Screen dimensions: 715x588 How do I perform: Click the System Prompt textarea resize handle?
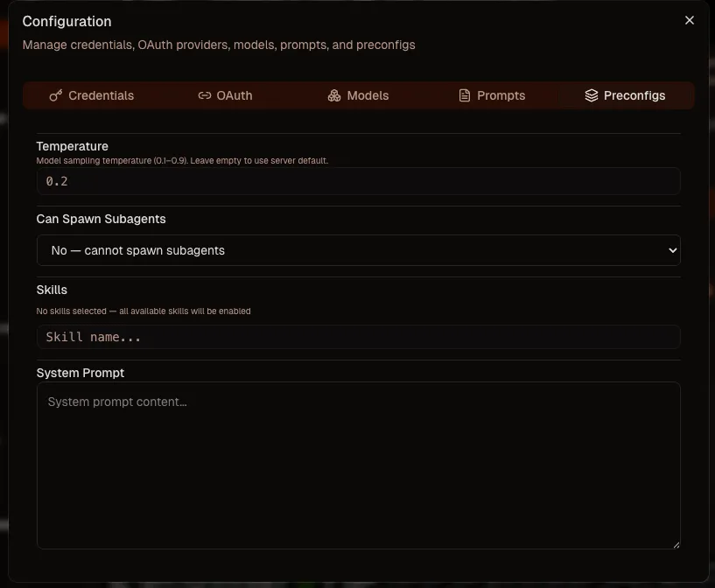point(676,545)
